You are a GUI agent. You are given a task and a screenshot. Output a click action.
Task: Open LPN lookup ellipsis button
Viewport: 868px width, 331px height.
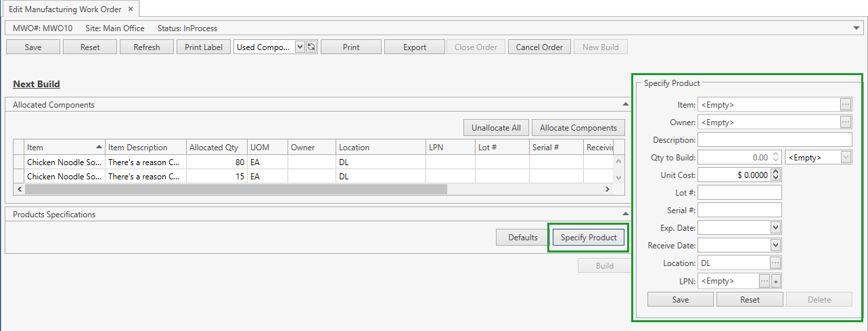(x=764, y=281)
